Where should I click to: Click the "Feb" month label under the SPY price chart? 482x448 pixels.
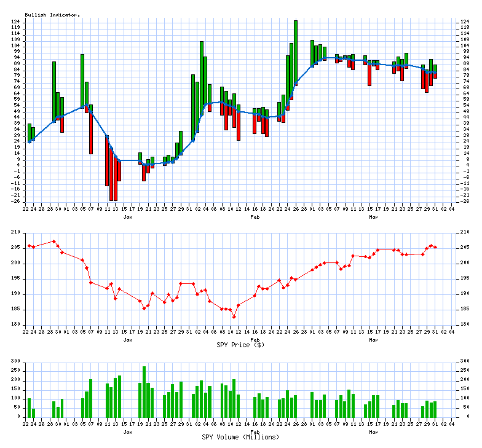[x=255, y=339]
